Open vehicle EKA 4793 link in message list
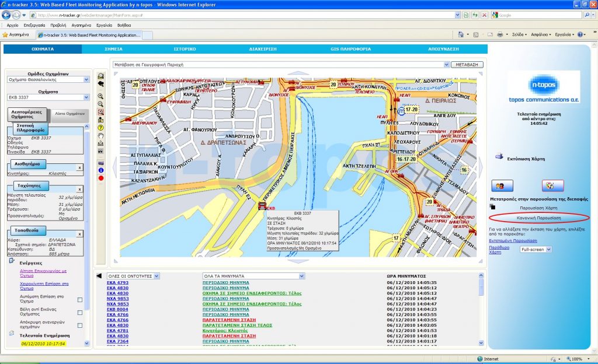 tap(117, 282)
